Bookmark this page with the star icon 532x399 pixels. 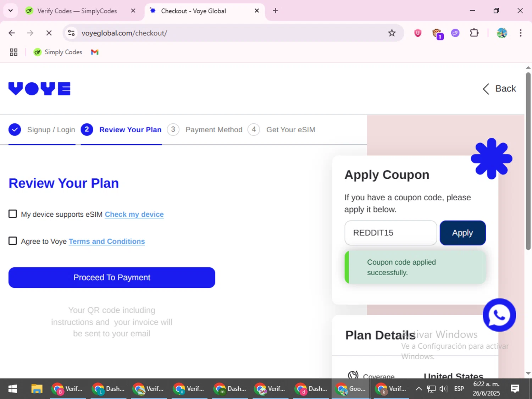pos(392,33)
